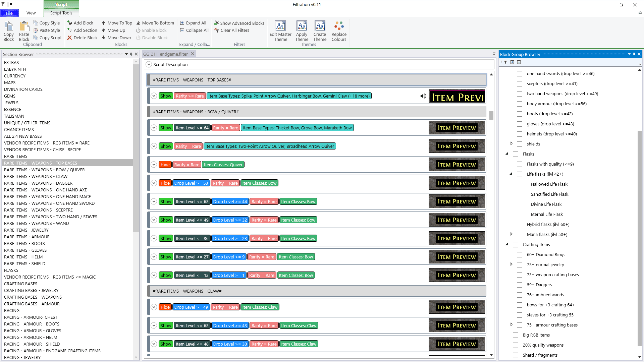Collapse Life flasks (ilvl 42+)
The width and height of the screenshot is (644, 362).
(x=511, y=174)
